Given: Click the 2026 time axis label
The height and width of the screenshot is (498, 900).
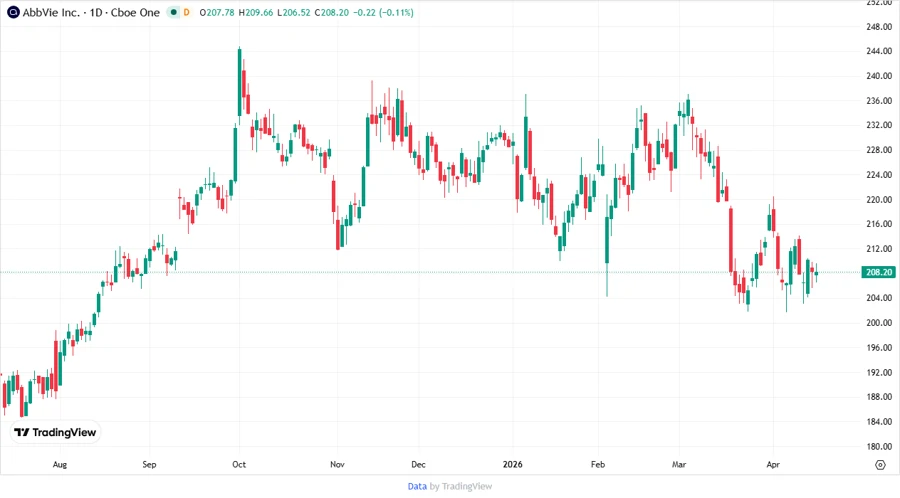Looking at the screenshot, I should [x=513, y=464].
